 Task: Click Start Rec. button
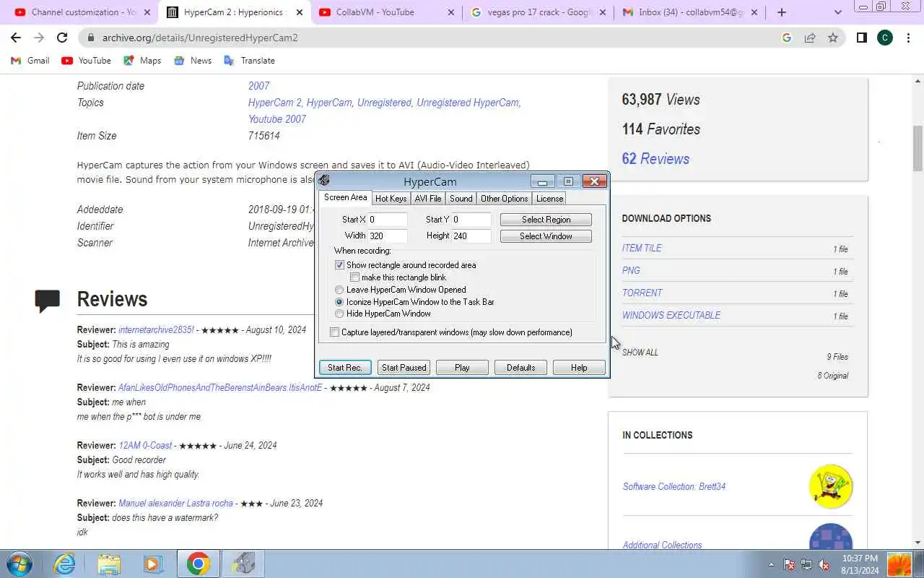345,368
